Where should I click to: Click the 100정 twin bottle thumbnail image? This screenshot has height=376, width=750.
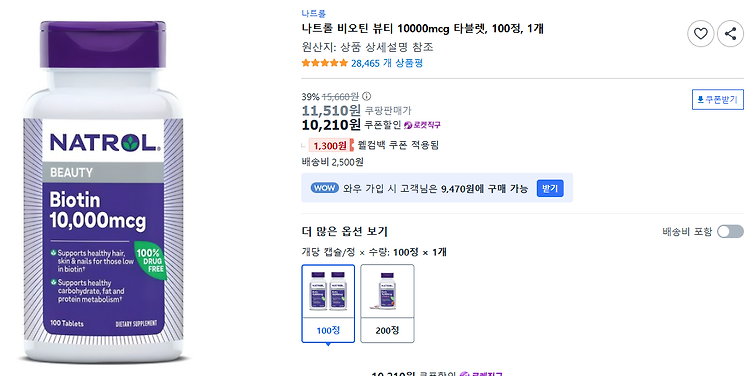[x=328, y=290]
